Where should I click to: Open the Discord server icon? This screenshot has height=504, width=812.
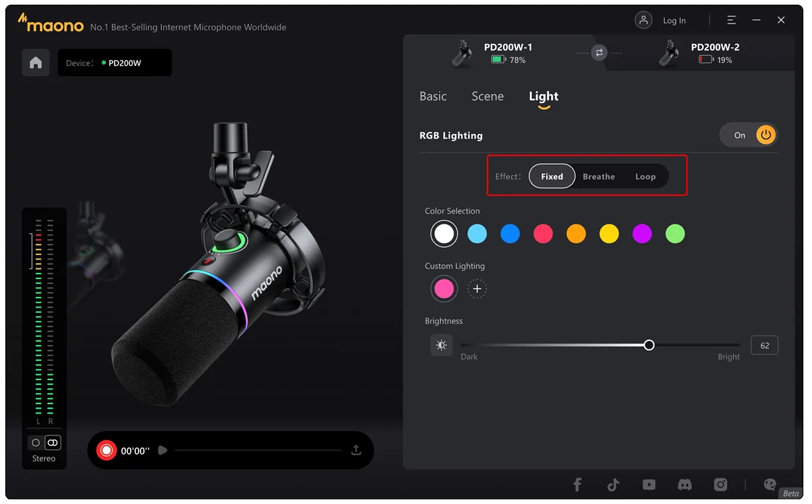tap(685, 485)
